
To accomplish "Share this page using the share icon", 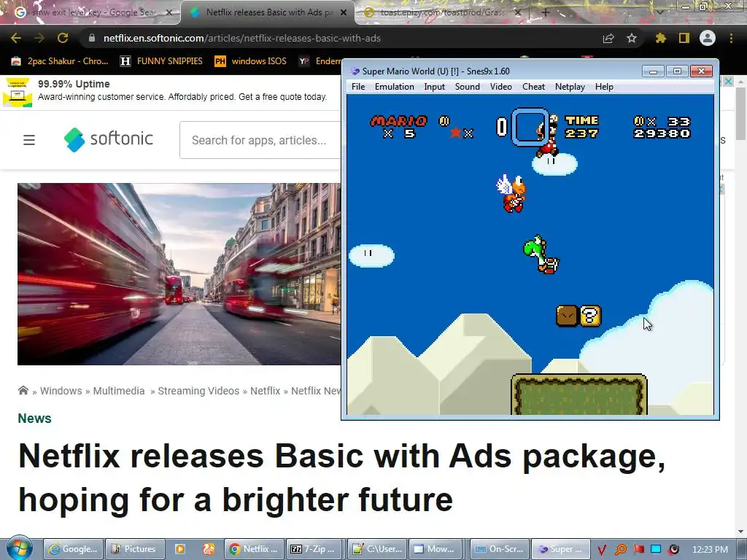I will pos(608,38).
